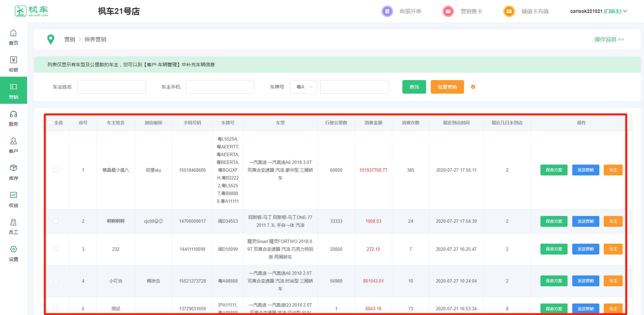
Task: Toggle the 全选 select-all checkbox
Action: click(x=50, y=123)
